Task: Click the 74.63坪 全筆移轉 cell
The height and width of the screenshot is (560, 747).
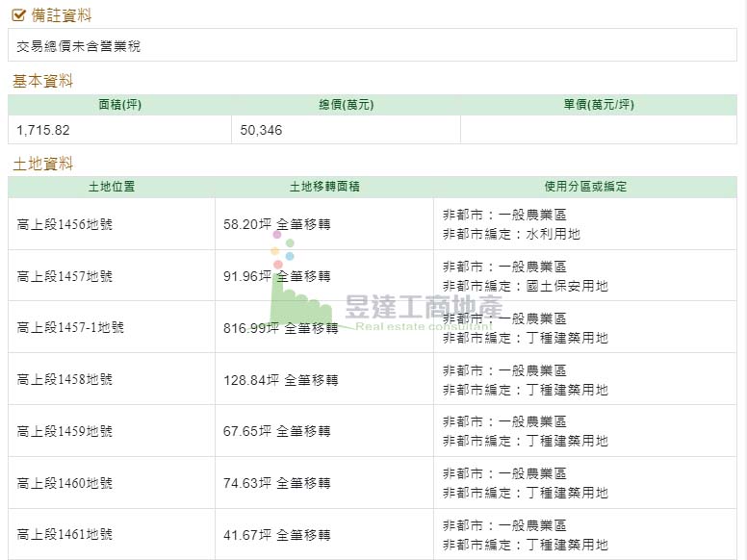Action: click(276, 483)
